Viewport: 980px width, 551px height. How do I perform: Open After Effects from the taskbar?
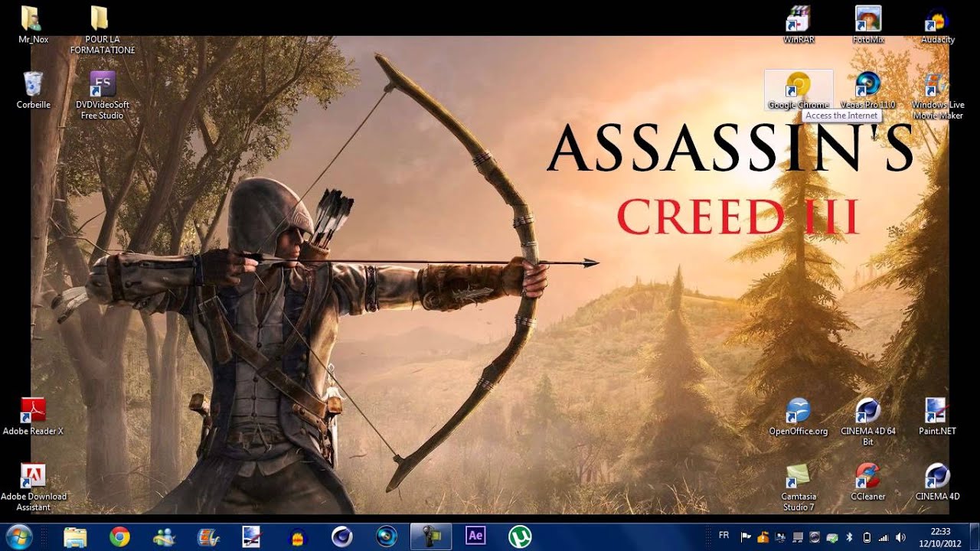475,536
